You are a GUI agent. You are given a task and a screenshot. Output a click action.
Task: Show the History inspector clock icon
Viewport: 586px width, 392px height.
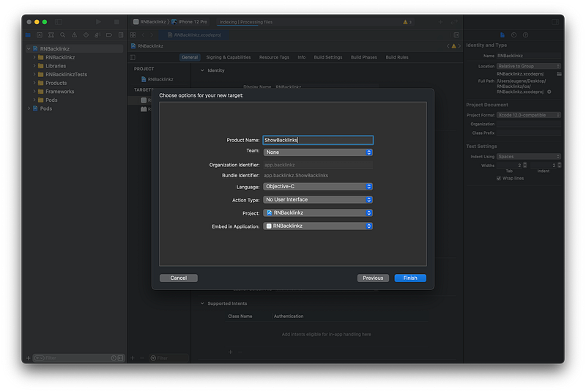pyautogui.click(x=513, y=34)
